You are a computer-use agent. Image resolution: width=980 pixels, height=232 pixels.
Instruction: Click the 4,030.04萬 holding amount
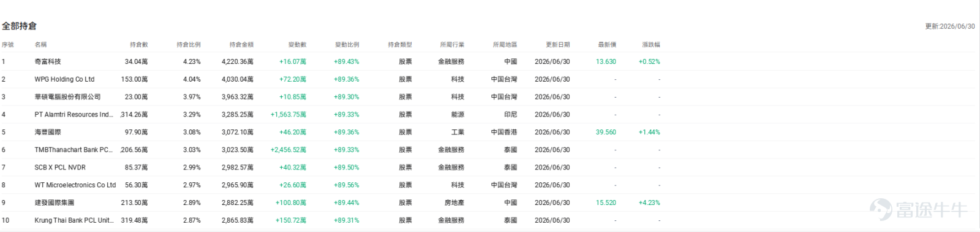click(x=238, y=79)
